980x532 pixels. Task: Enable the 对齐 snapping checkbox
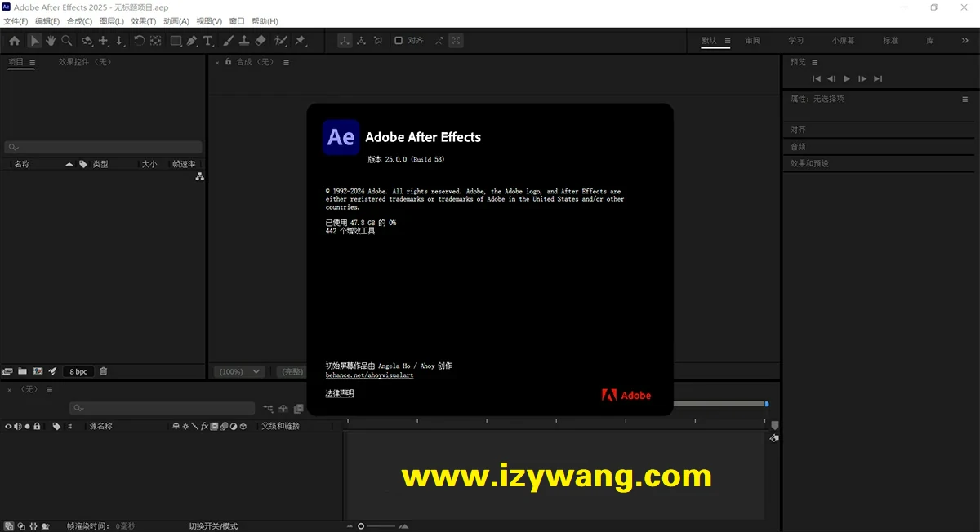point(399,40)
